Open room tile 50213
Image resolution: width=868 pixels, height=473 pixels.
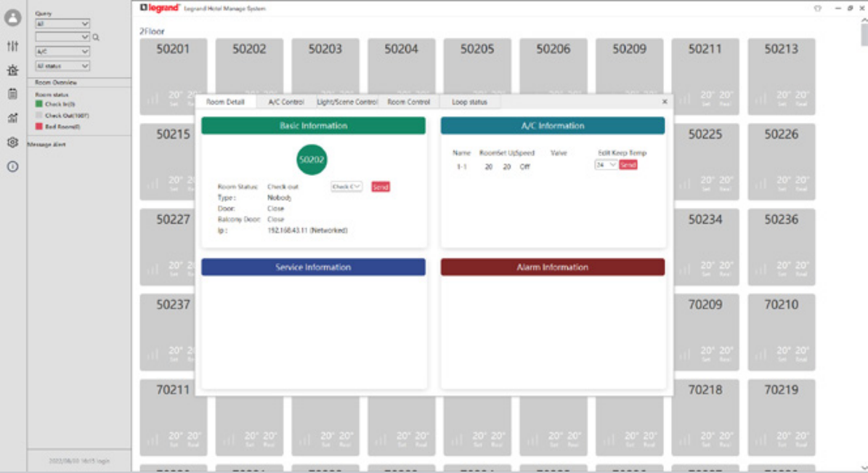click(x=781, y=76)
